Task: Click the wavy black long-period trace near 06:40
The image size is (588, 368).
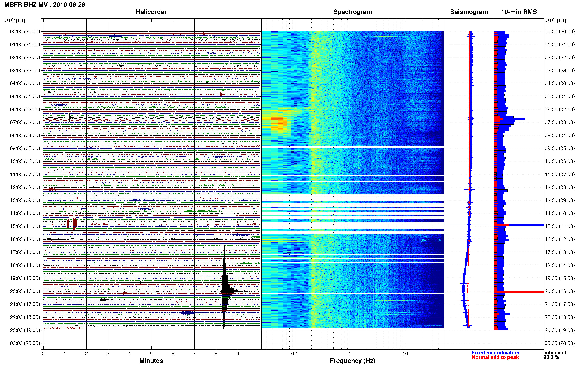Action: pyautogui.click(x=151, y=118)
